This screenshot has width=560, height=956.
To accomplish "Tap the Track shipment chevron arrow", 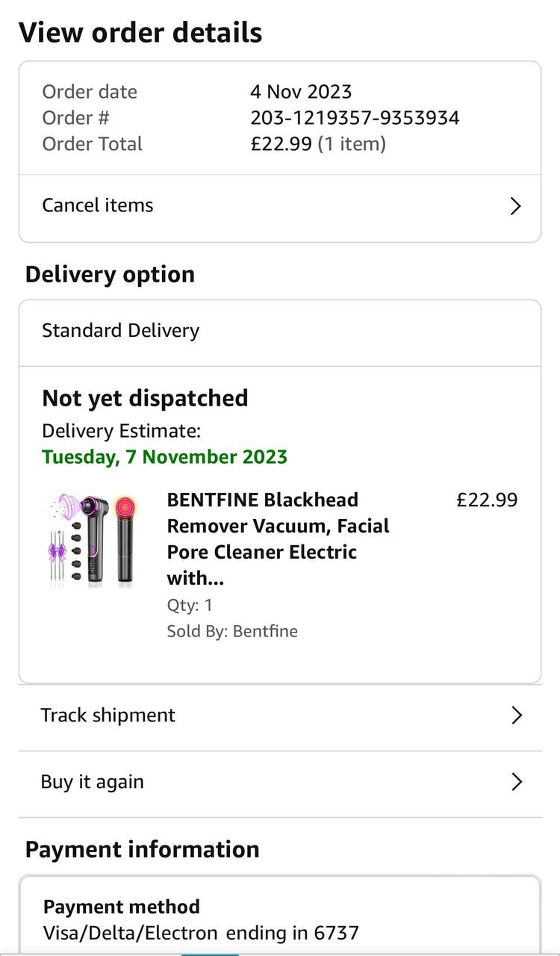I will pos(516,716).
